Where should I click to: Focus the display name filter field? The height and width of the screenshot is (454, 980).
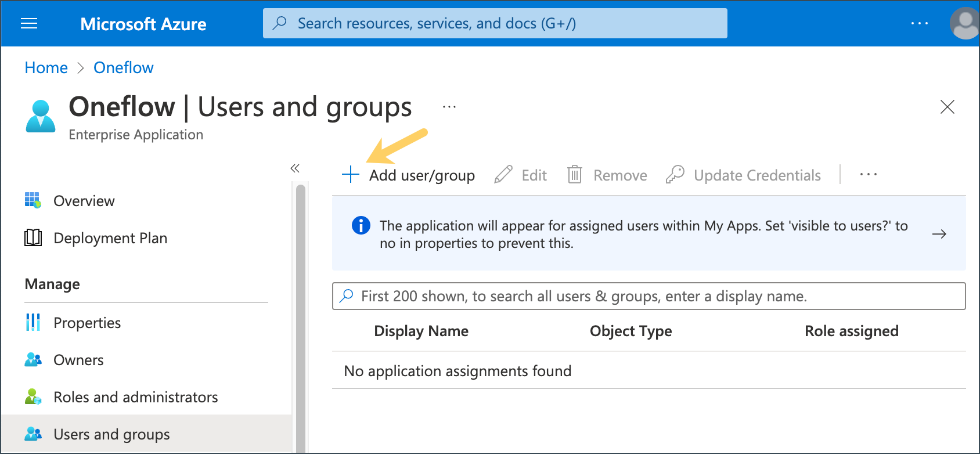coord(648,296)
